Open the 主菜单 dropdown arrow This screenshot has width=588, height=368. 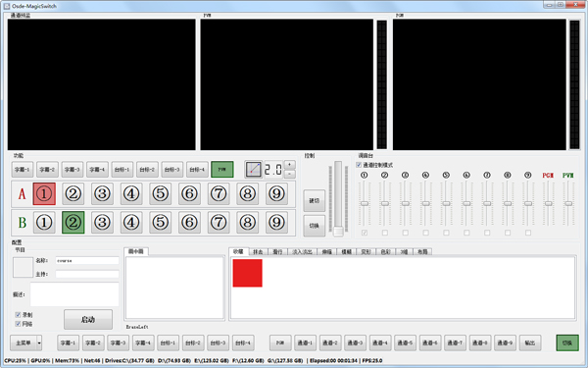[39, 342]
